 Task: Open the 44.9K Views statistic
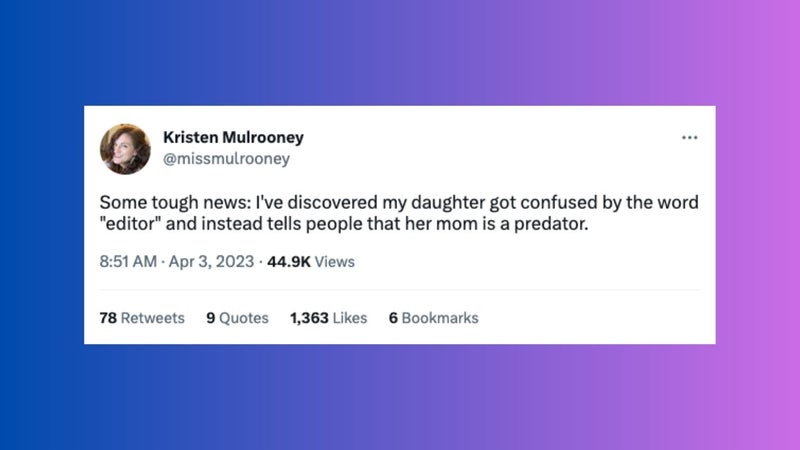pos(311,261)
